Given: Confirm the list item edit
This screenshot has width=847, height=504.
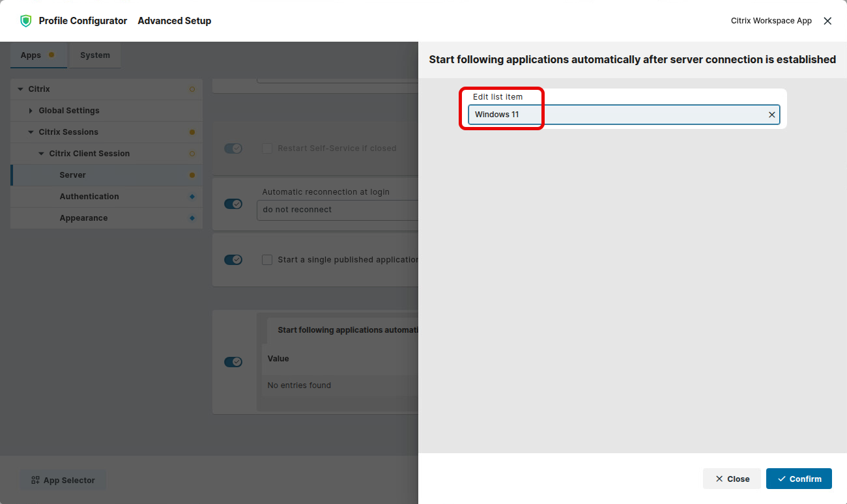Looking at the screenshot, I should (799, 479).
